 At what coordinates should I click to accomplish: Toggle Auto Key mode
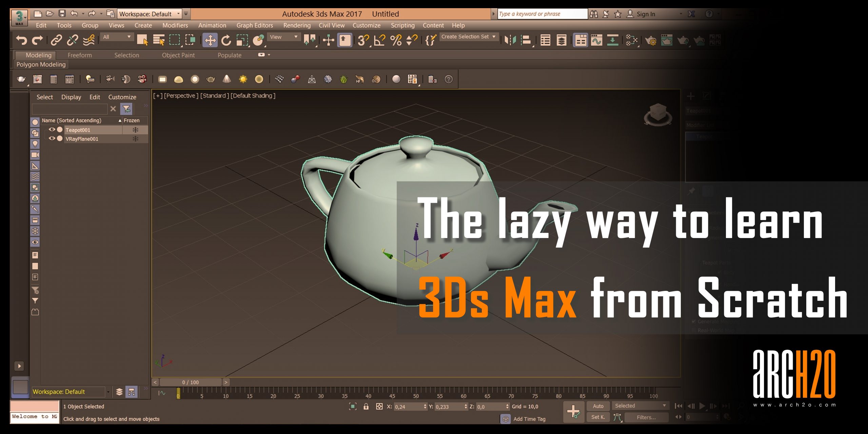click(x=598, y=406)
